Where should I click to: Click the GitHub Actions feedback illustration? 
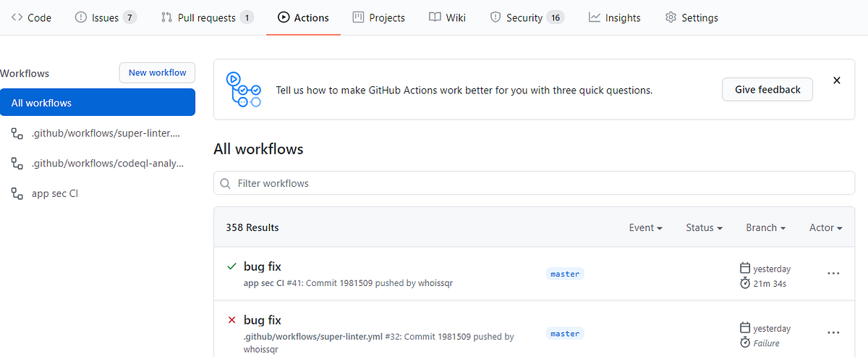[243, 90]
